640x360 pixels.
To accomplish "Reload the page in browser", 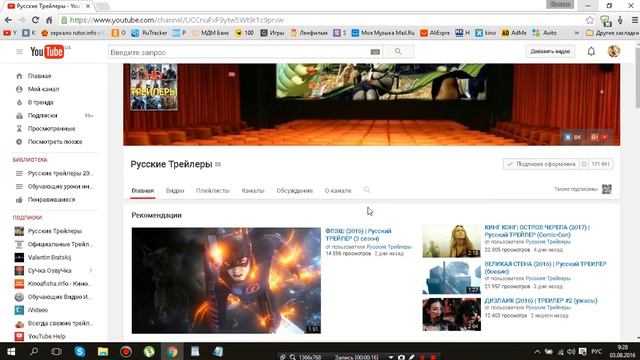I will click(x=35, y=20).
